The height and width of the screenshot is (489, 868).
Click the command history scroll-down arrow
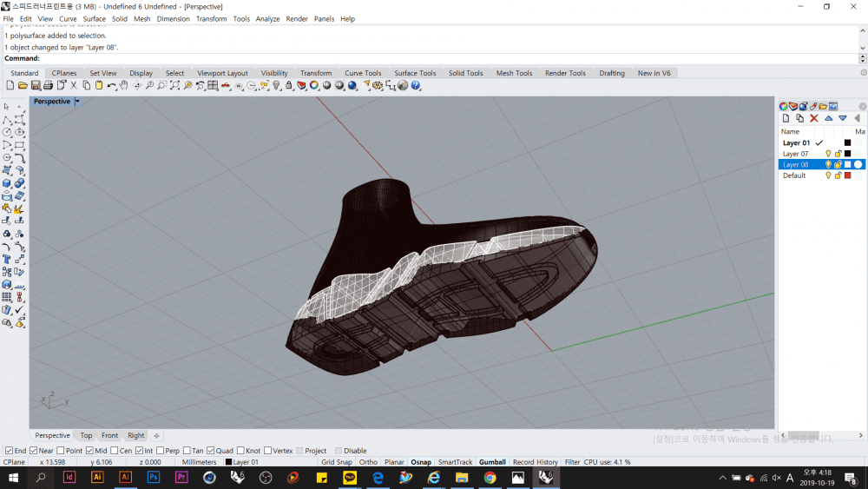863,48
